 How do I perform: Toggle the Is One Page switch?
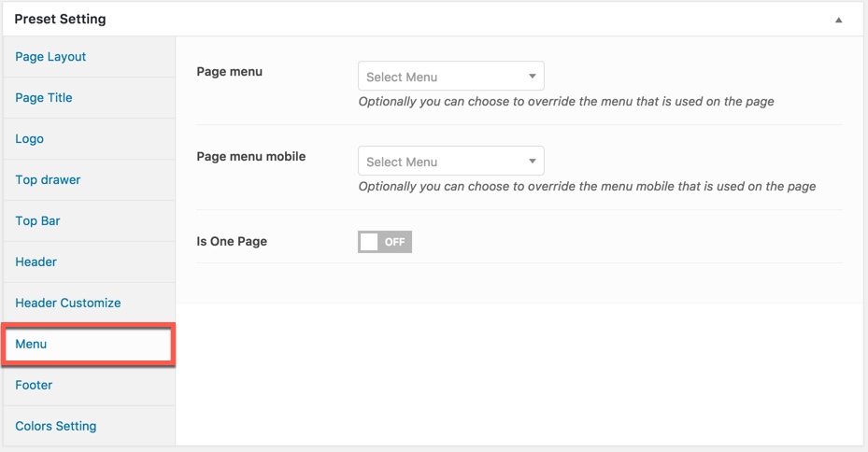pyautogui.click(x=385, y=242)
